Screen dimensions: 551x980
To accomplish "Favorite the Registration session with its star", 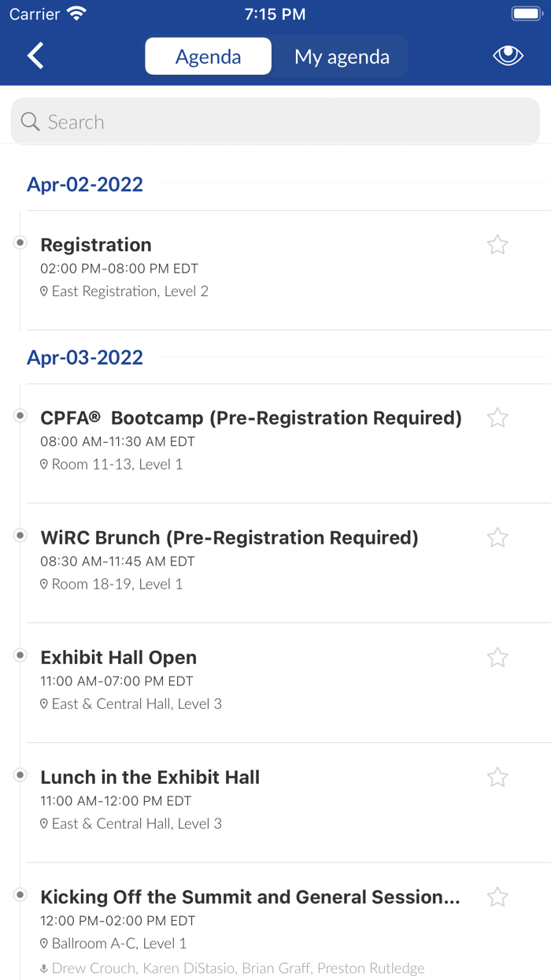I will click(x=497, y=244).
